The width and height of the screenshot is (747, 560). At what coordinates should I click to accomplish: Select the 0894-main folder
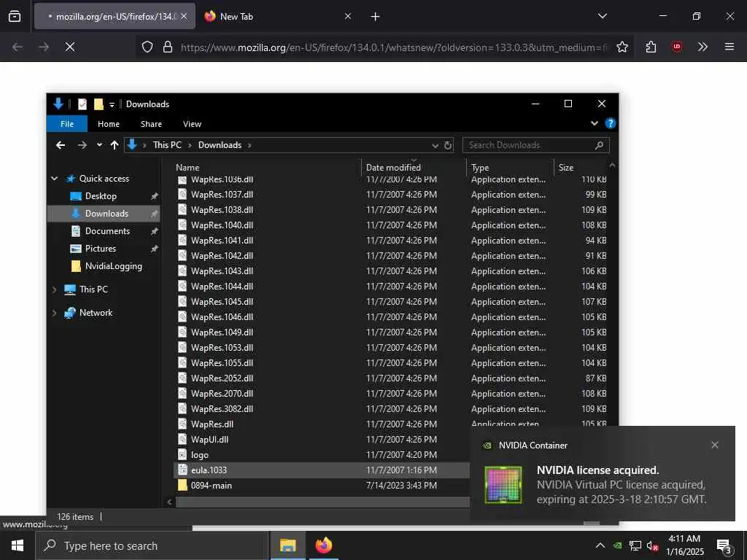point(211,485)
